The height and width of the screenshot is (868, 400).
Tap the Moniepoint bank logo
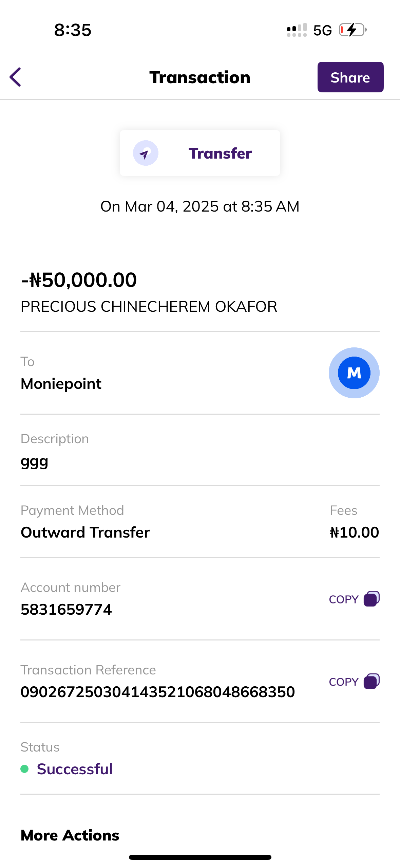click(354, 373)
